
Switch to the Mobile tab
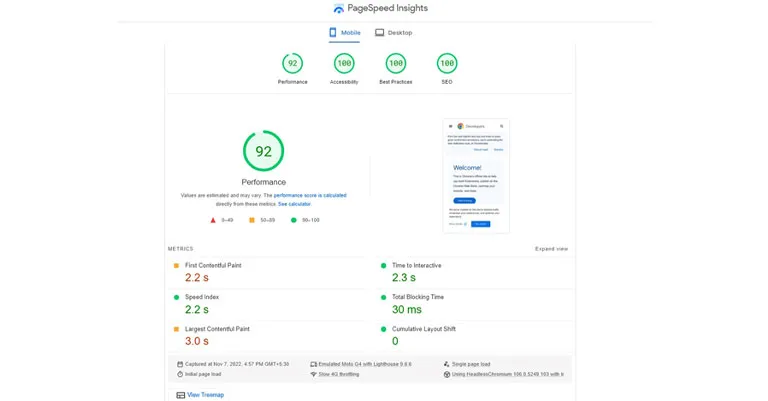point(344,33)
